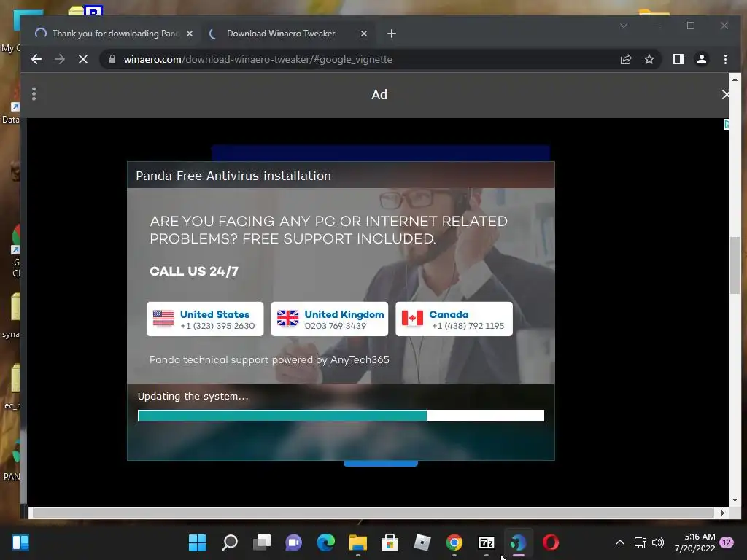The image size is (747, 560).
Task: Click the United States support number card
Action: click(x=205, y=319)
